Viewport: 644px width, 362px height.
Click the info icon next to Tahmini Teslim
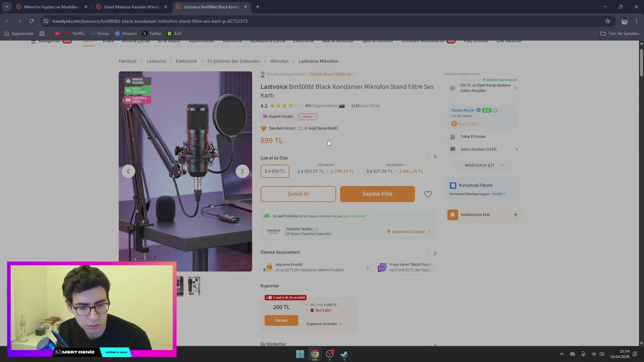click(316, 229)
